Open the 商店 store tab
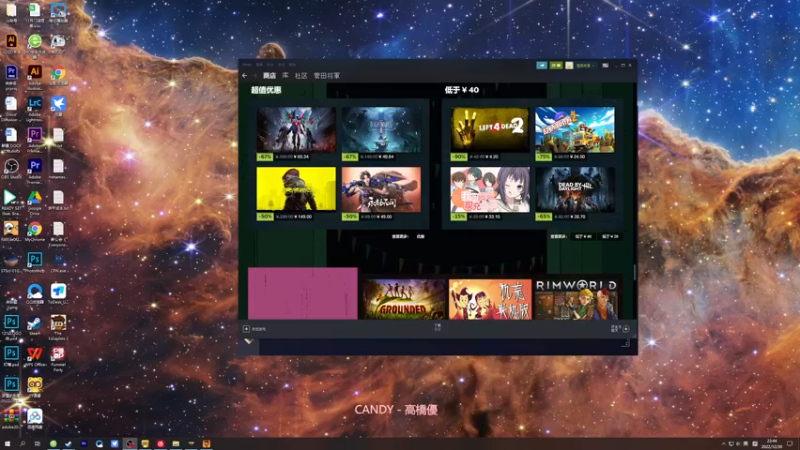This screenshot has width=800, height=450. [x=269, y=76]
